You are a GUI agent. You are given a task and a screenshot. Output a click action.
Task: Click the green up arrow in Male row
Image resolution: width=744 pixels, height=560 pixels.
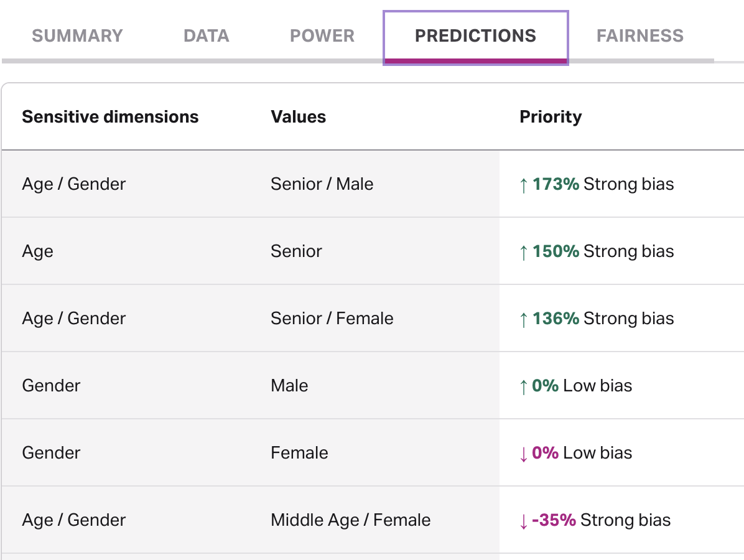coord(523,386)
